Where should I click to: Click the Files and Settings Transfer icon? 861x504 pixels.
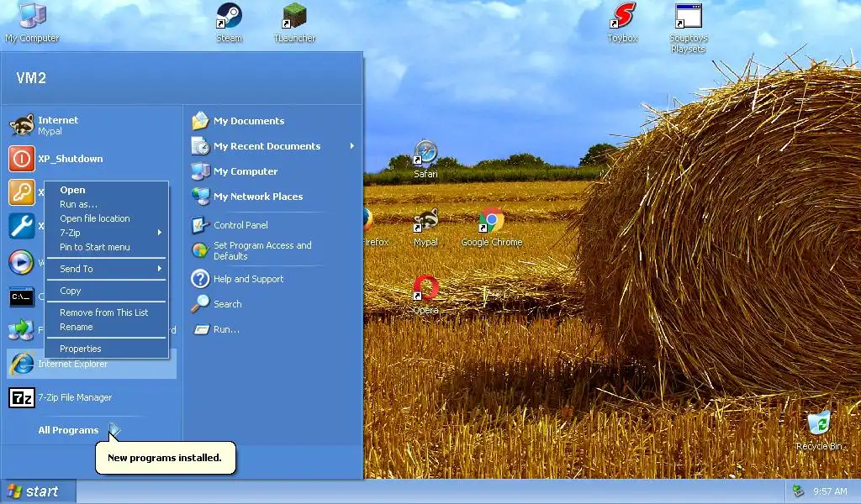click(x=21, y=329)
